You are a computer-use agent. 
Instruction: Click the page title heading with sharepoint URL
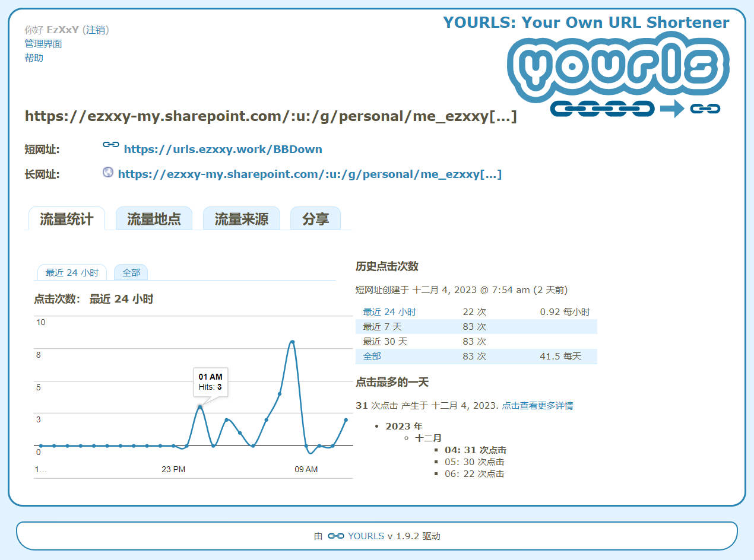[x=271, y=116]
